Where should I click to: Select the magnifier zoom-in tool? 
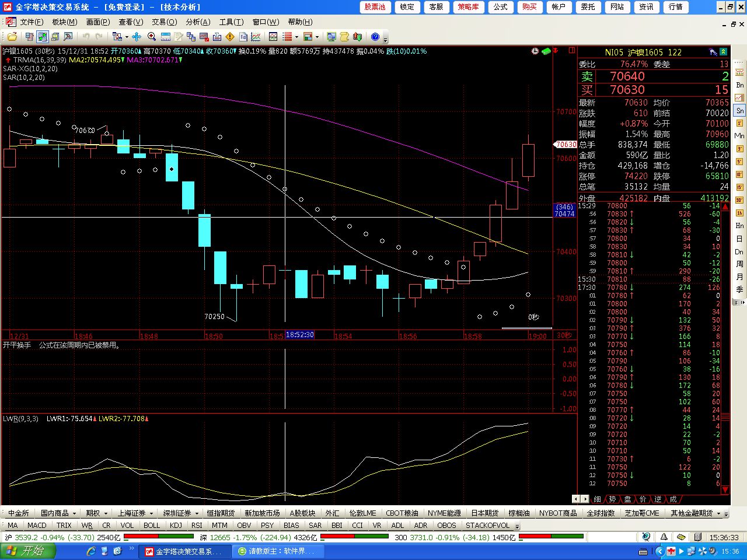pos(152,37)
